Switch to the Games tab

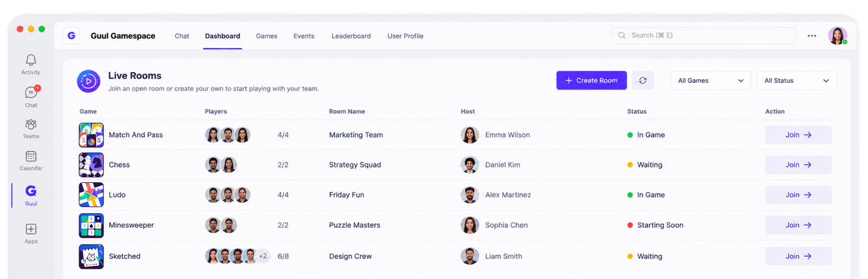click(266, 36)
